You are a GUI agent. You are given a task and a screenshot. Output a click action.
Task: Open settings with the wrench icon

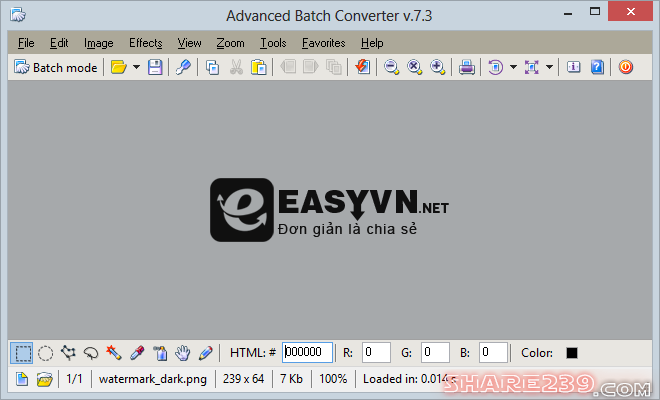(x=183, y=67)
